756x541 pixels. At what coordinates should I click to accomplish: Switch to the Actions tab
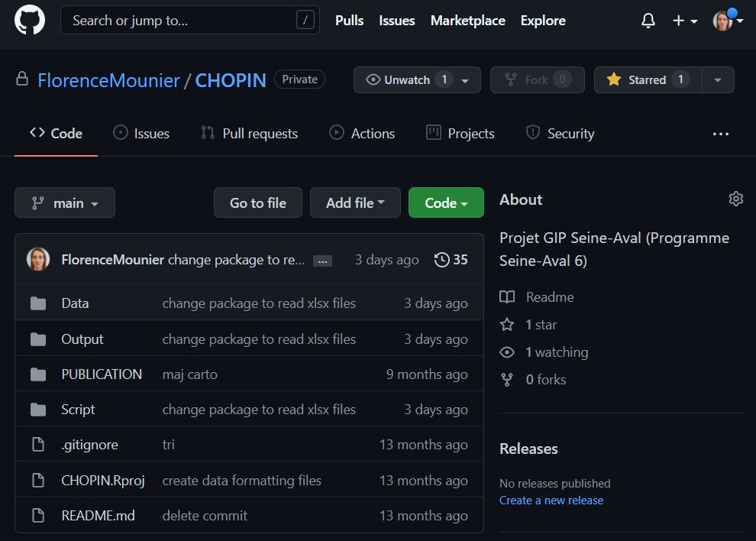362,133
